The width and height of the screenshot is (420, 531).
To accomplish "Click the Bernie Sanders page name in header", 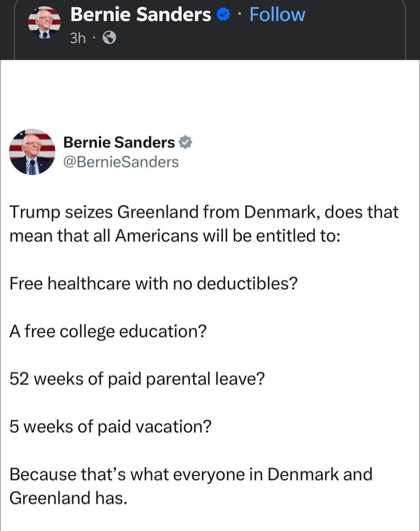I will [x=140, y=15].
